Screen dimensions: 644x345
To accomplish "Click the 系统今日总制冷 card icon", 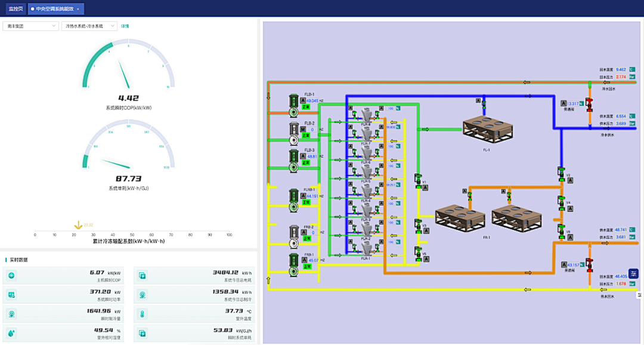I will pos(143,295).
